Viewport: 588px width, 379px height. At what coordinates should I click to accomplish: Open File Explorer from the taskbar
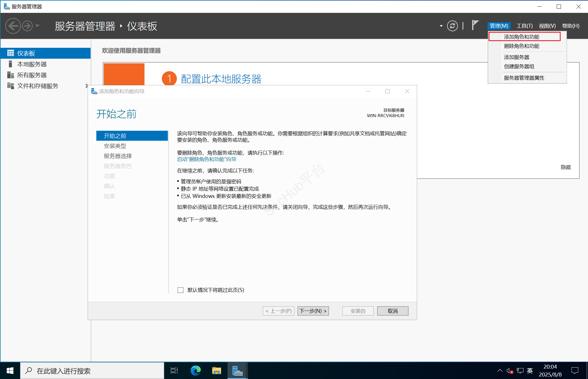[216, 370]
